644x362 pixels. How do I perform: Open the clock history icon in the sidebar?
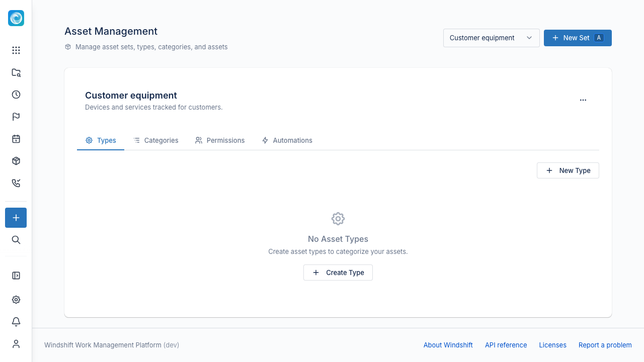coord(16,95)
